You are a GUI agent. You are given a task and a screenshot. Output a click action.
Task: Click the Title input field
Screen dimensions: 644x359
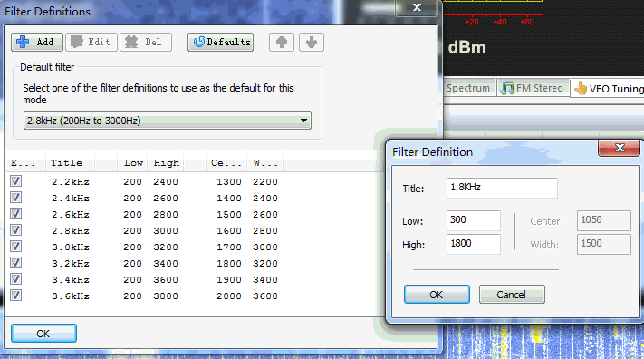(x=502, y=188)
